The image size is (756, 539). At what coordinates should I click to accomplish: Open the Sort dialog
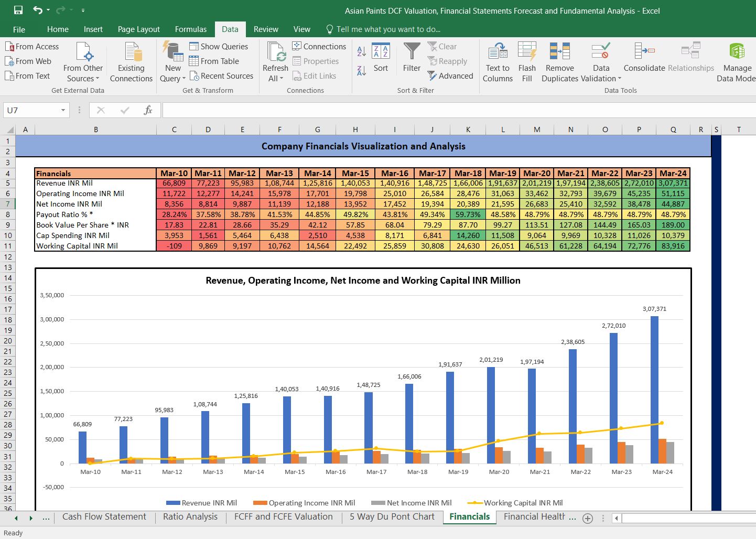[381, 58]
